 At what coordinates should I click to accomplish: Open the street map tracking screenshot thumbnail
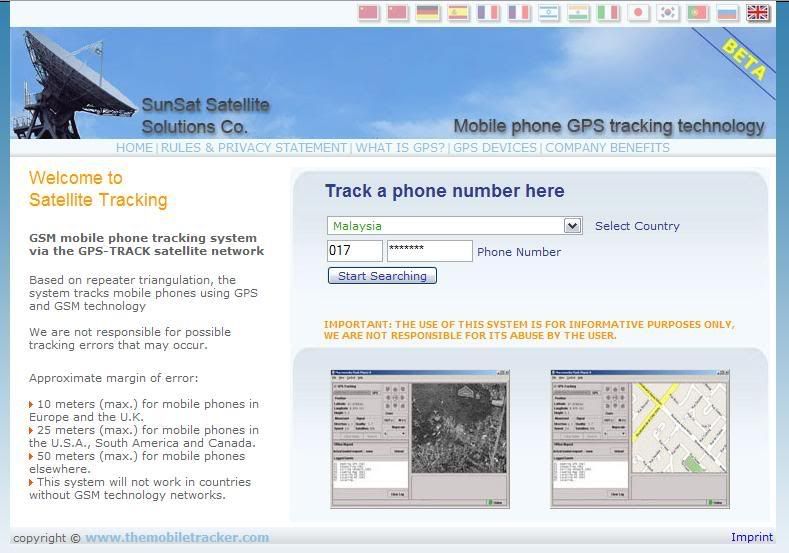[x=640, y=439]
